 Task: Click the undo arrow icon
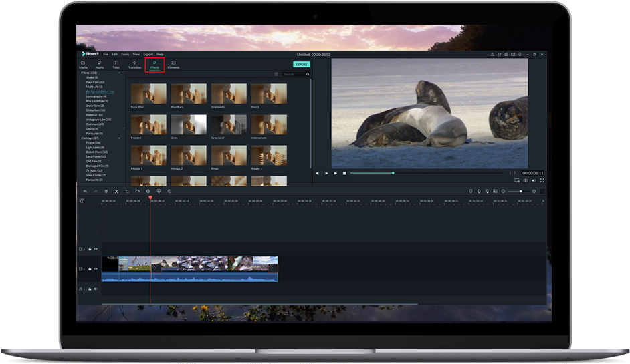pyautogui.click(x=85, y=191)
